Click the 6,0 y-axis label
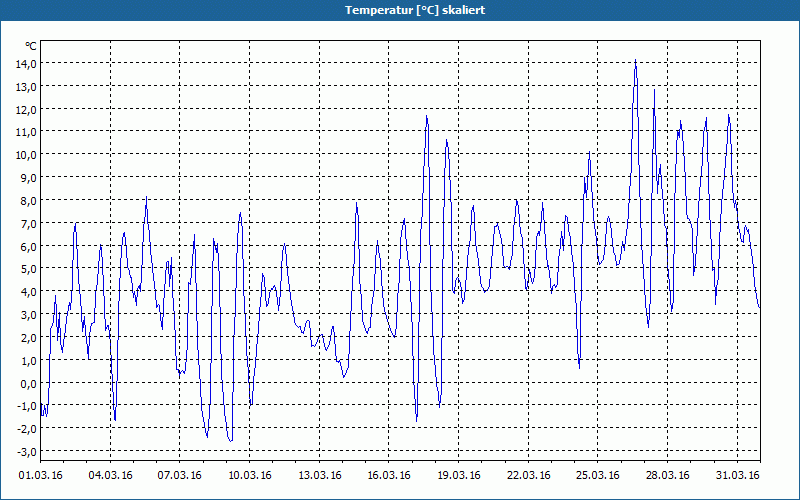Viewport: 800px width, 500px height. coord(29,246)
